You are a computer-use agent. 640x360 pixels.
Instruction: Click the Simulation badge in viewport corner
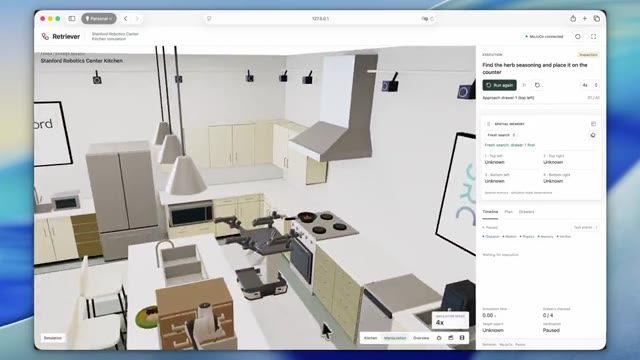coord(53,338)
